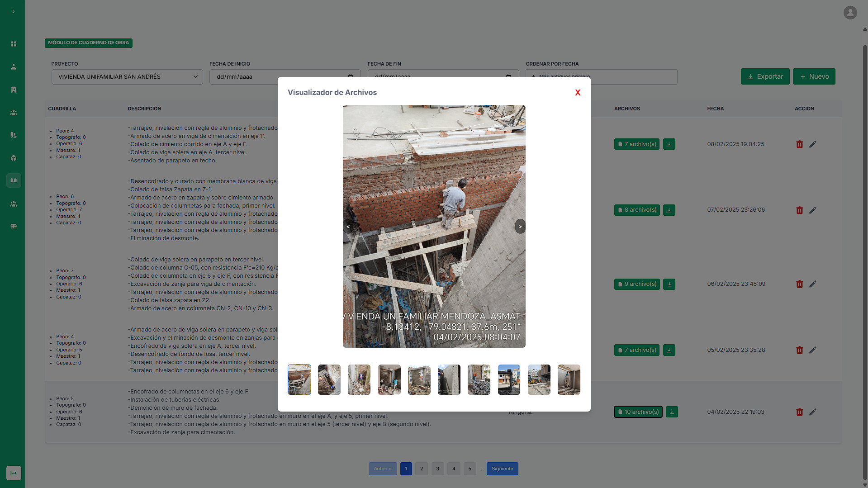This screenshot has height=488, width=868.
Task: Download files for the 06/02/2025 entry
Action: tap(669, 284)
